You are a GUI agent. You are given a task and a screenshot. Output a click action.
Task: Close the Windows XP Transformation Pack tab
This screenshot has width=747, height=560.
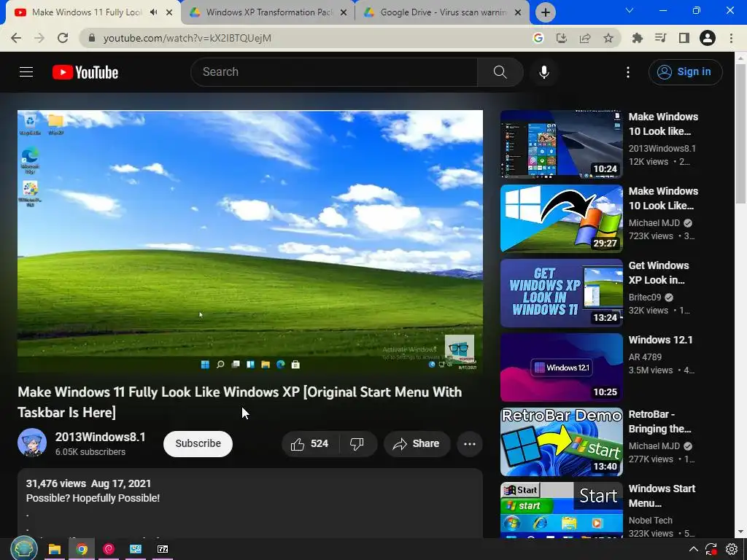pyautogui.click(x=344, y=13)
